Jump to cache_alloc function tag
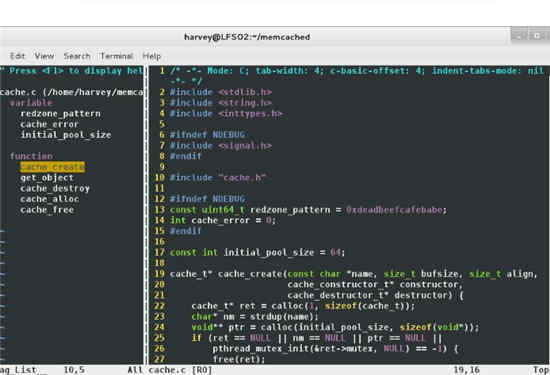The image size is (550, 375). 49,199
